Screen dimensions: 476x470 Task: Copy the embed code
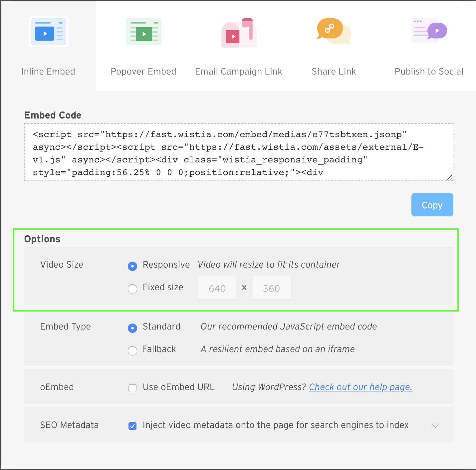[432, 205]
